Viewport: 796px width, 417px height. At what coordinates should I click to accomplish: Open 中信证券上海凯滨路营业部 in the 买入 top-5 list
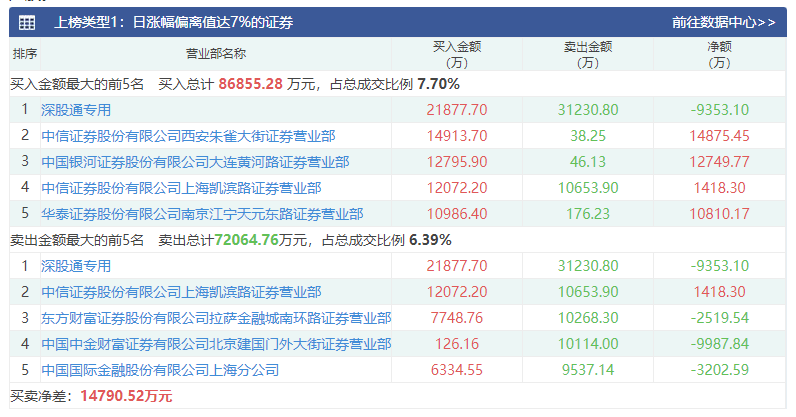[x=181, y=188]
